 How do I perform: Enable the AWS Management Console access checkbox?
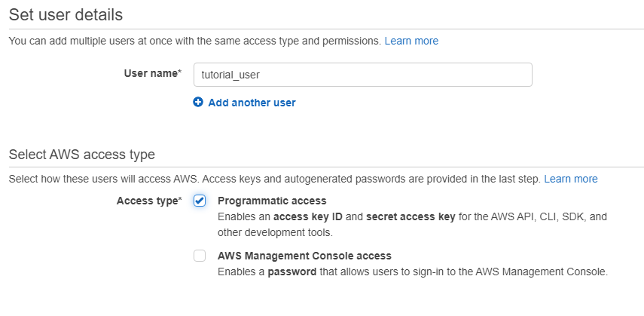[x=200, y=256]
